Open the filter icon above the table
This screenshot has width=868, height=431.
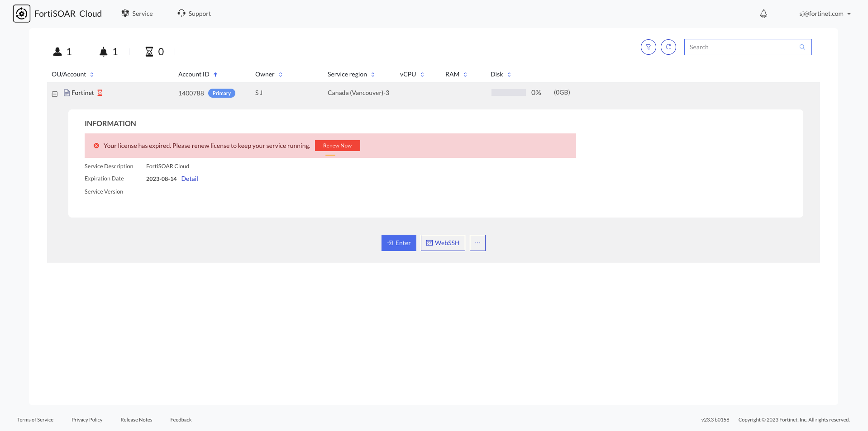pos(648,47)
